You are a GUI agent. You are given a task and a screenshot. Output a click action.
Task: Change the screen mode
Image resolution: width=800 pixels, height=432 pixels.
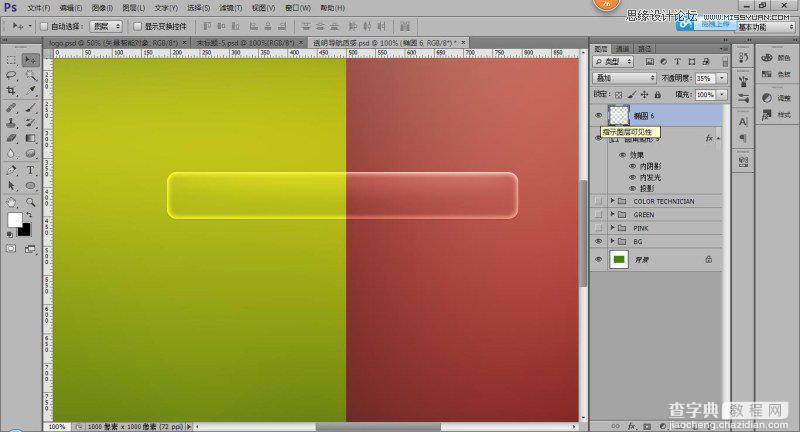[x=30, y=249]
